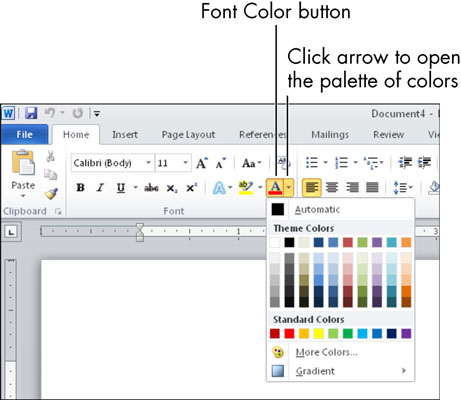Click the Format Painter brush icon
461x400 pixels.
coord(51,194)
